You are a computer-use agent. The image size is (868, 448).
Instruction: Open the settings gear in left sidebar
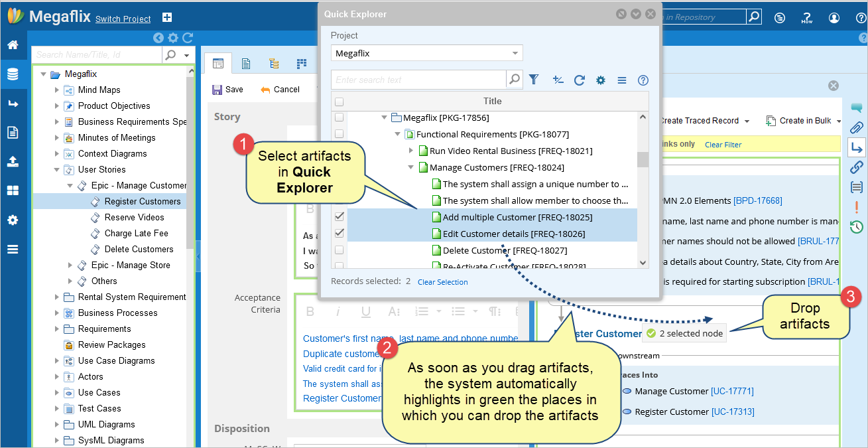[13, 220]
